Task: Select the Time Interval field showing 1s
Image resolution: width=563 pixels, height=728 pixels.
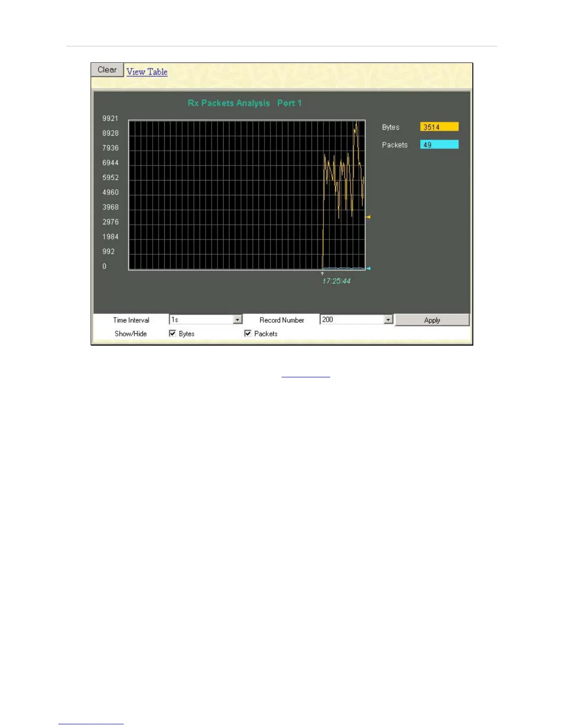Action: click(206, 320)
